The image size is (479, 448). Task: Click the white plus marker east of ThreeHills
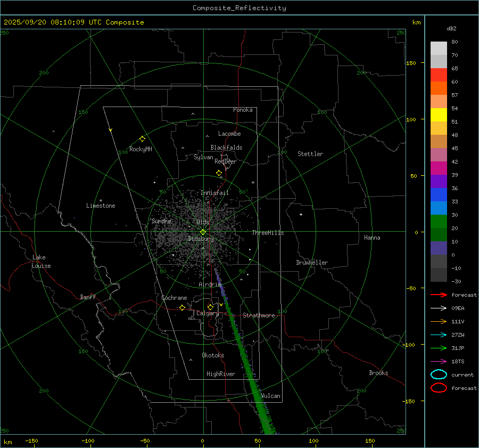[301, 214]
